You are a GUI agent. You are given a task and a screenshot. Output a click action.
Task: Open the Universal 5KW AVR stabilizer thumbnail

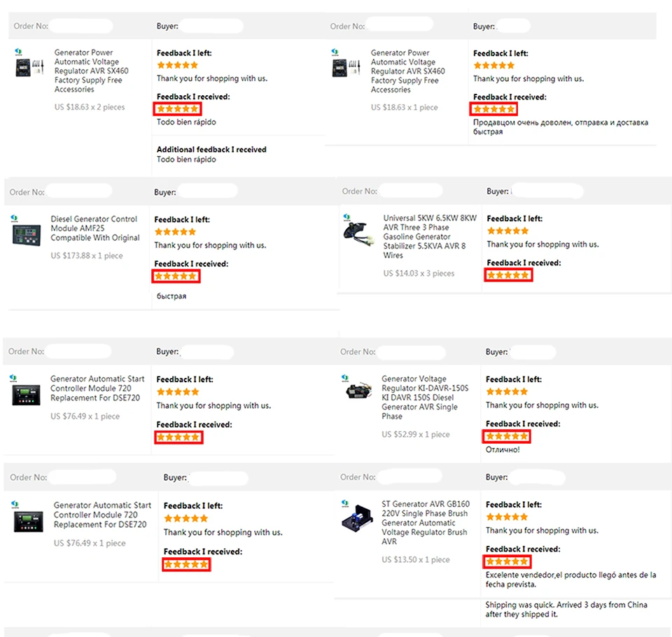pyautogui.click(x=359, y=233)
